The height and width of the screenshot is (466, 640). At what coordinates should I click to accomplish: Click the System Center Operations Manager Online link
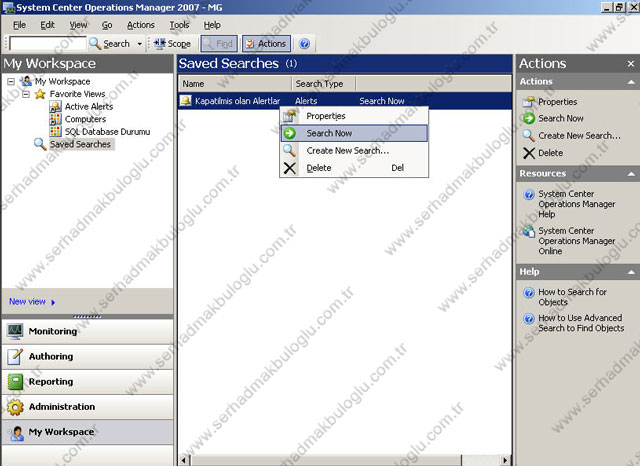tap(577, 241)
